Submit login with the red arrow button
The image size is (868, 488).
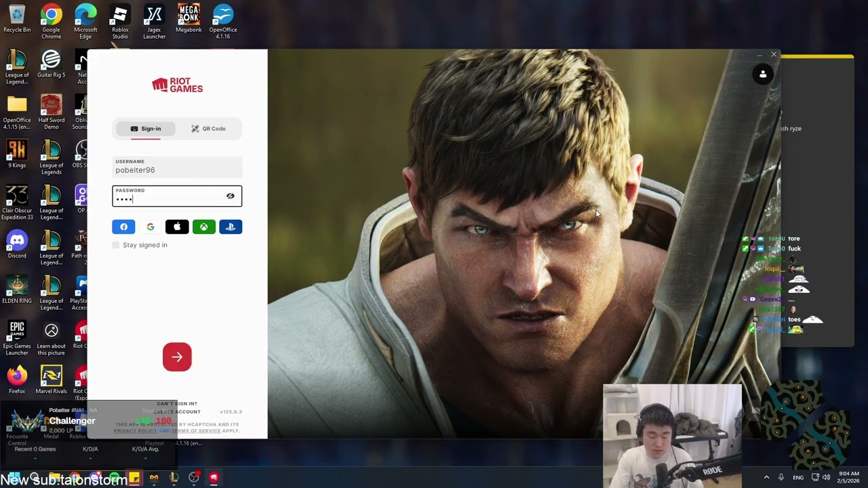pos(177,357)
